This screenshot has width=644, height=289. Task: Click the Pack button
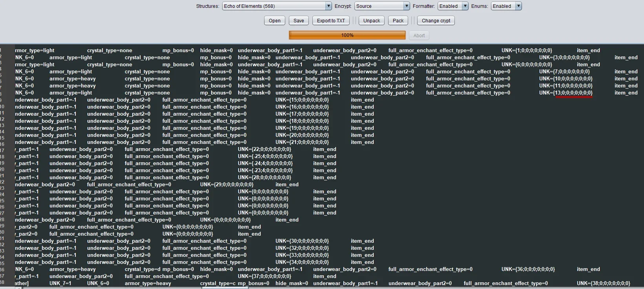398,21
